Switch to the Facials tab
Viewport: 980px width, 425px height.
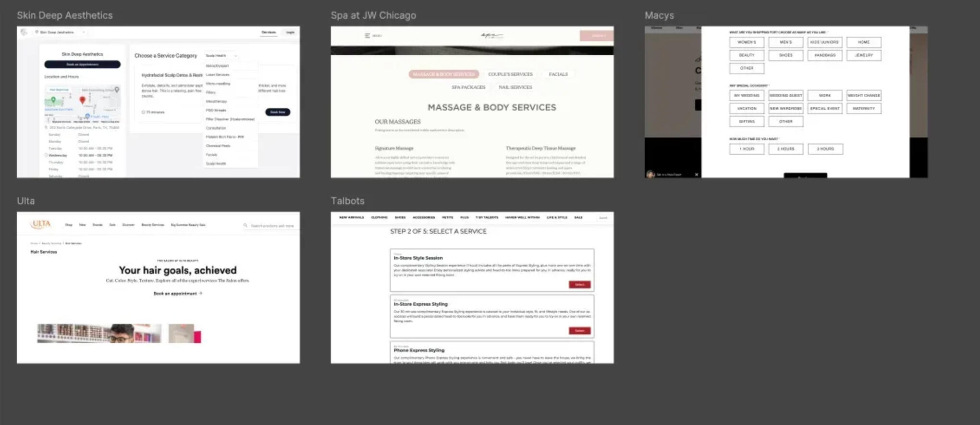pos(558,75)
